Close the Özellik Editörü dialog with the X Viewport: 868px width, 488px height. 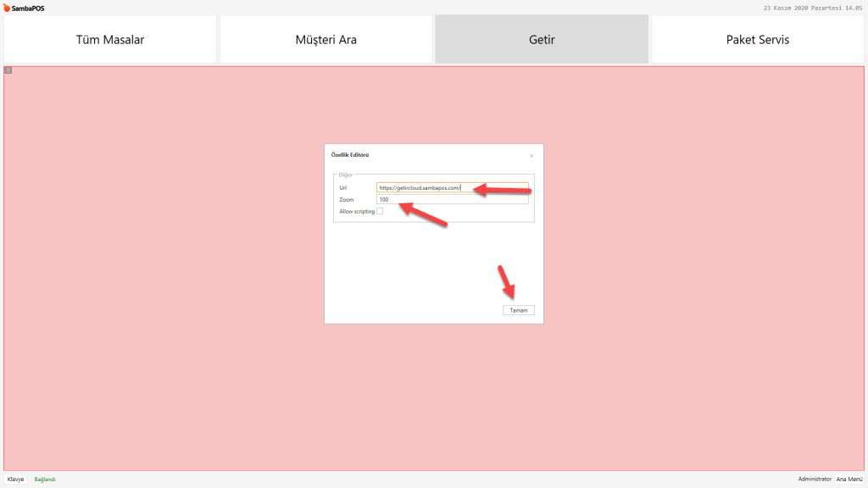pyautogui.click(x=531, y=156)
